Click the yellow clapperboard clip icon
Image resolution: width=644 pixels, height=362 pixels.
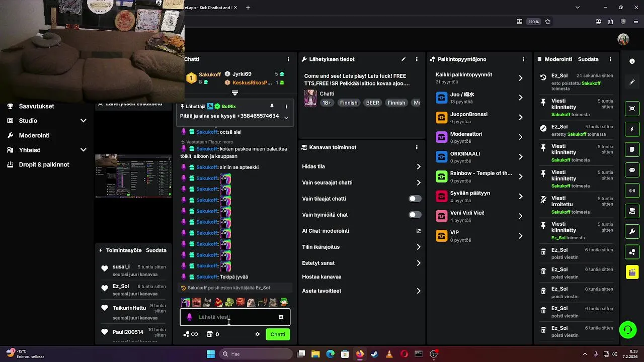(x=632, y=273)
